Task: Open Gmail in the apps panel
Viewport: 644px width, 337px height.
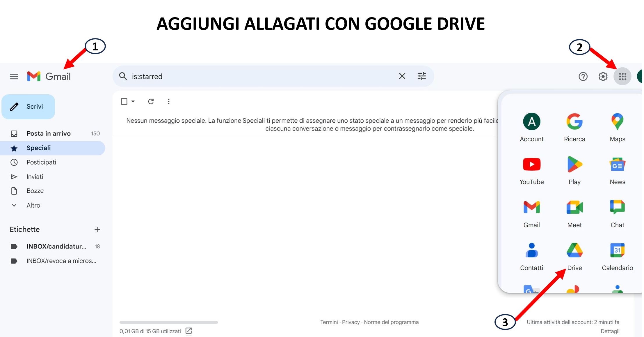Action: (x=532, y=214)
